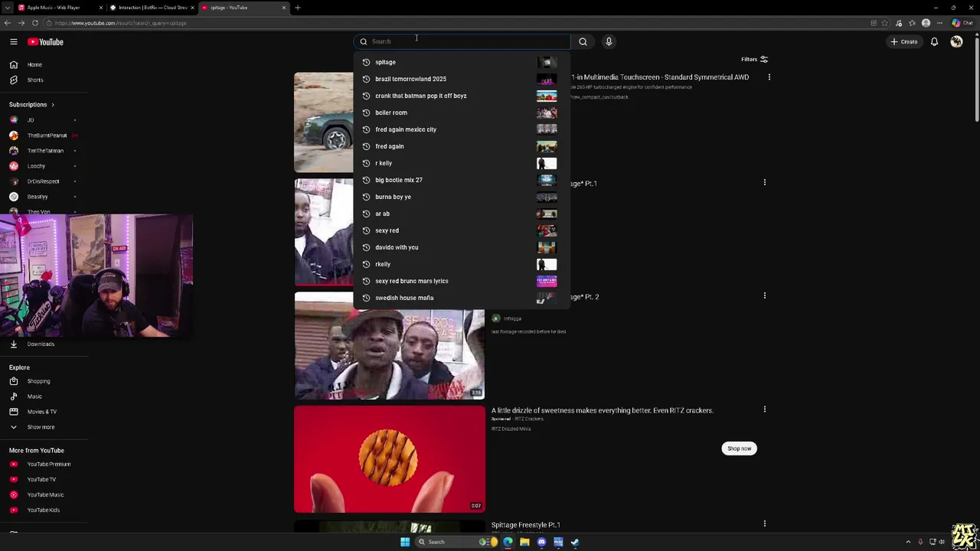Open the notifications bell
Screen dimensions: 980x551
tap(934, 41)
